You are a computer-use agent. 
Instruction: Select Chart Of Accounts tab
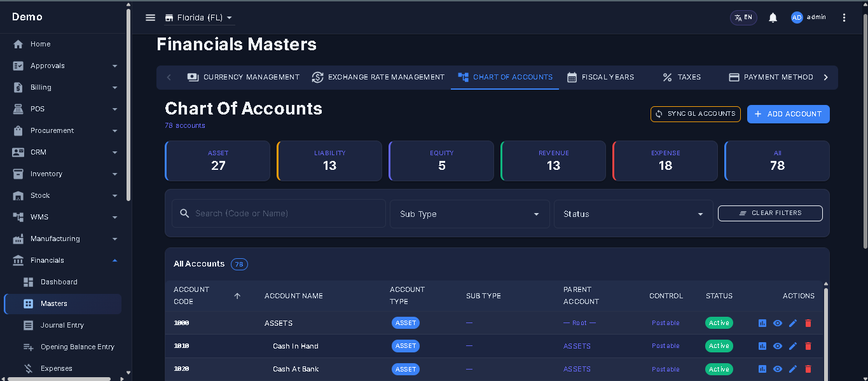(505, 77)
